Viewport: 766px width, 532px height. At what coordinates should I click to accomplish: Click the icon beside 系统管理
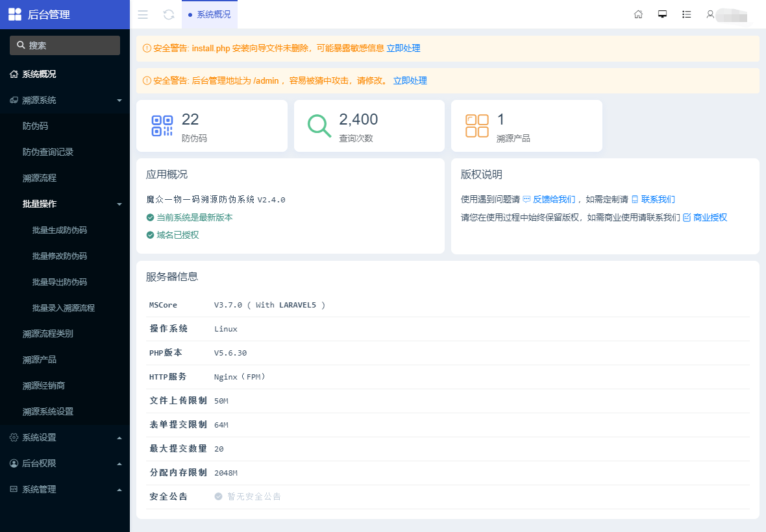[14, 489]
